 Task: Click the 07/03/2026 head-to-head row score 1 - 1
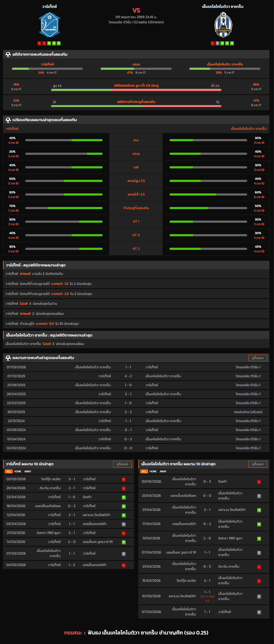(x=128, y=367)
